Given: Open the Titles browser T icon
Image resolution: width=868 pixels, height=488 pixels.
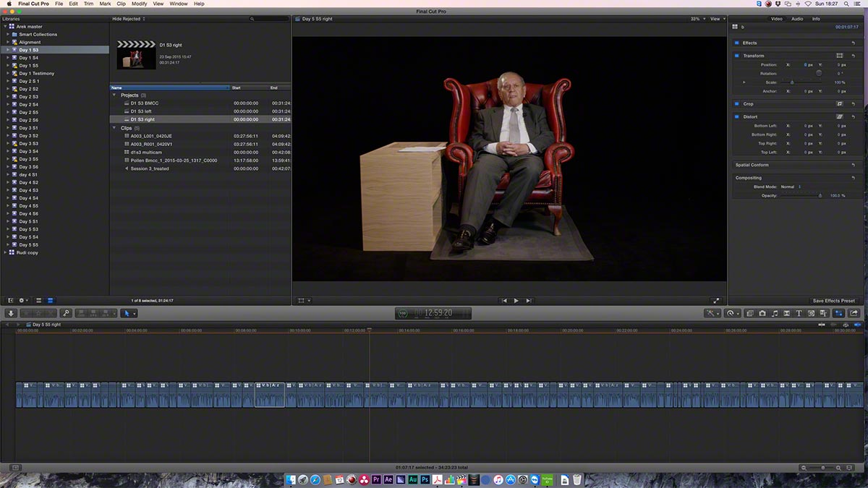Looking at the screenshot, I should 799,313.
